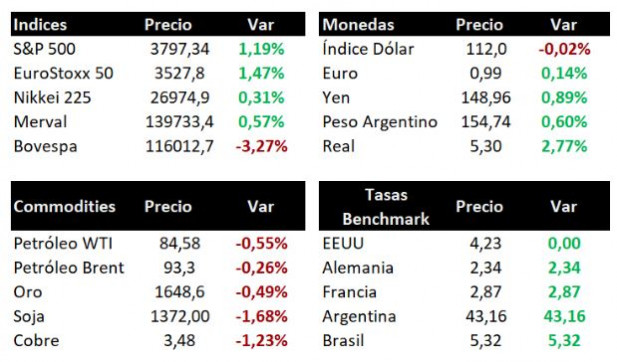The height and width of the screenshot is (362, 617).
Task: Select the S&P 500 index name cell
Action: (x=44, y=49)
